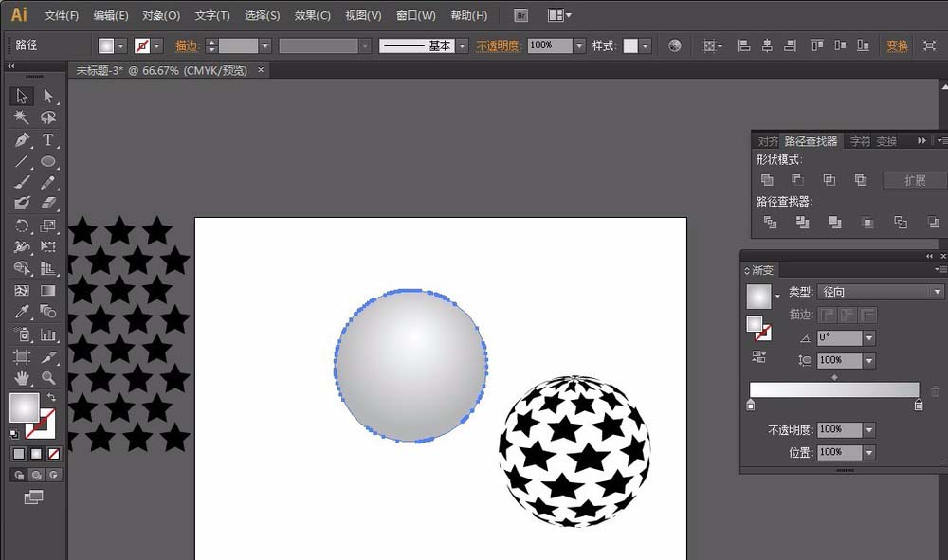Select the Type tool

point(48,140)
